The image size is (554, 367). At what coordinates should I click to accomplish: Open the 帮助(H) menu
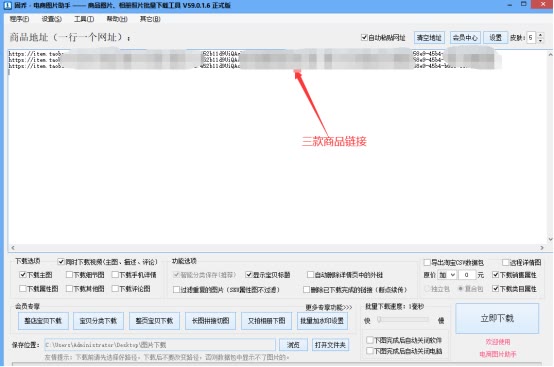coord(117,19)
